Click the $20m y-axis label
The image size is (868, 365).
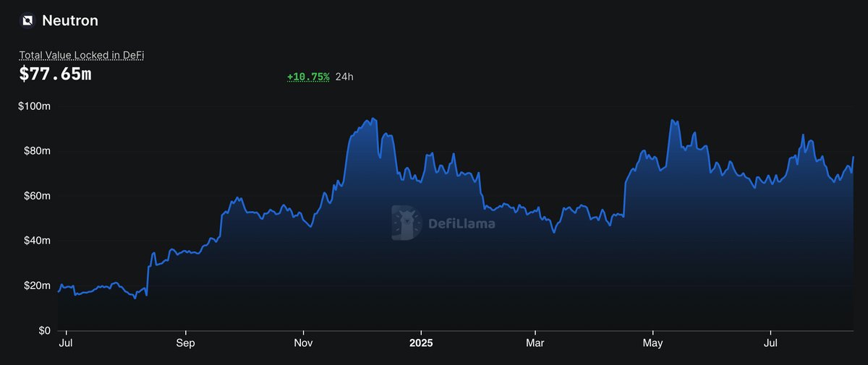point(35,285)
